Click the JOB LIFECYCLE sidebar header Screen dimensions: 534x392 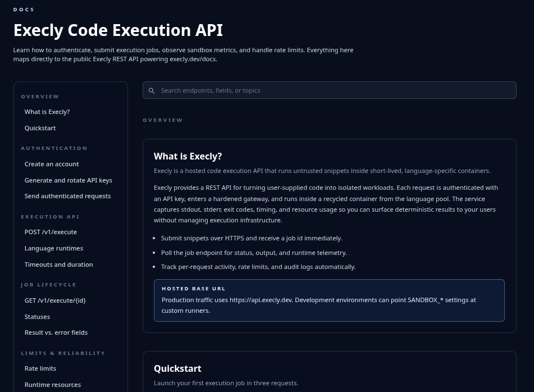pos(48,285)
